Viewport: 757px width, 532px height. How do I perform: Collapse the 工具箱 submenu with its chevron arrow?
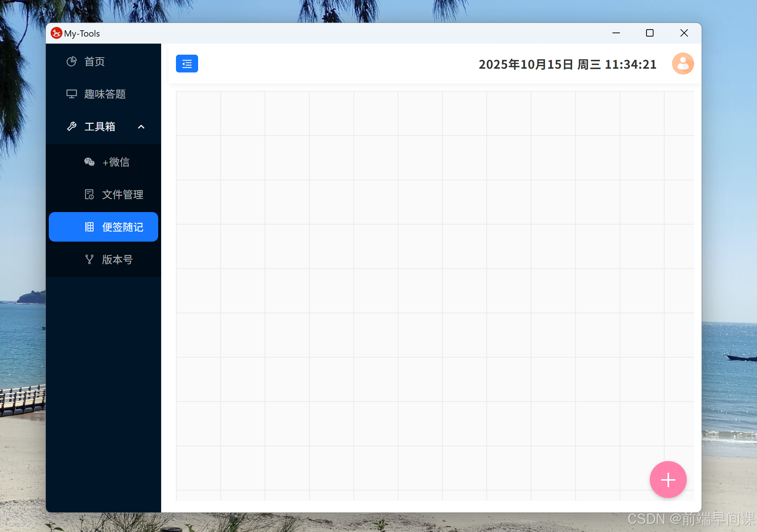141,127
